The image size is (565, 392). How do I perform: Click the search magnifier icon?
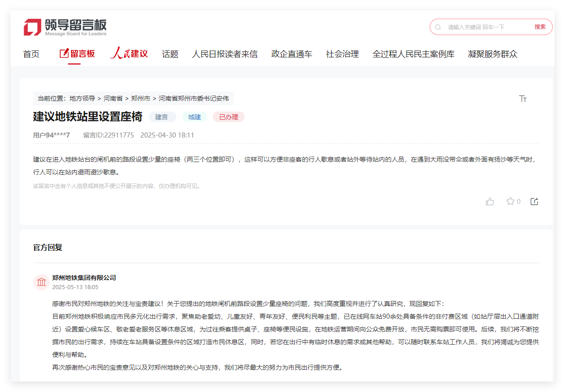tap(438, 27)
